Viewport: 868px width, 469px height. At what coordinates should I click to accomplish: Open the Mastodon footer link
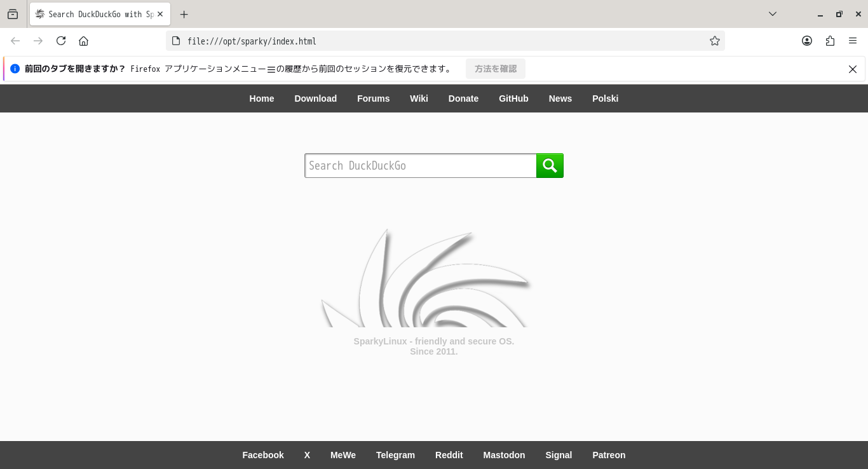coord(504,455)
